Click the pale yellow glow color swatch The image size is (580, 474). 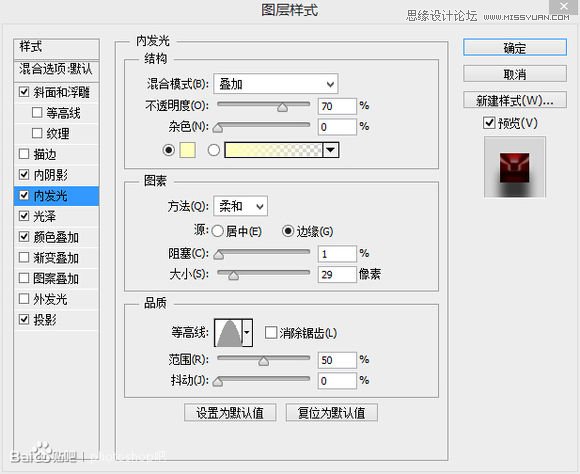187,150
